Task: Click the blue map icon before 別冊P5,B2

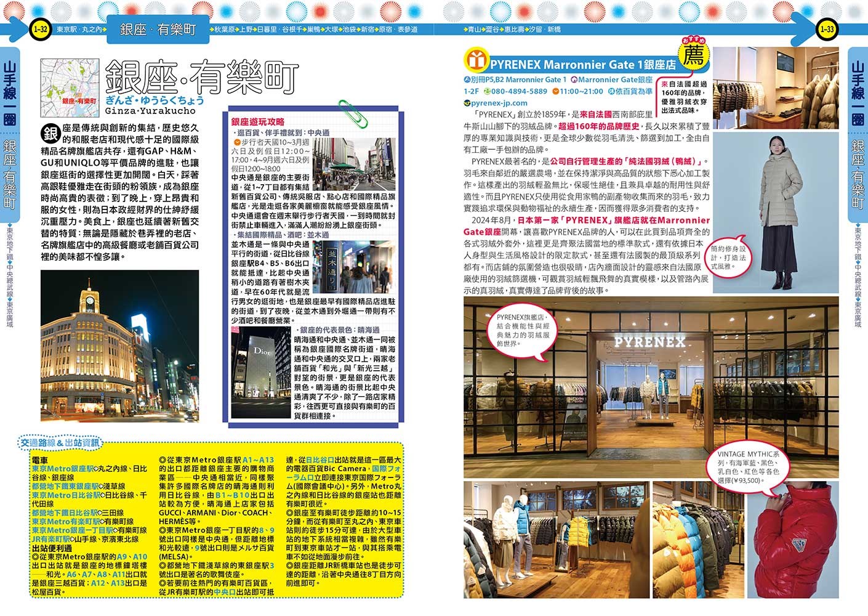Action: (467, 79)
